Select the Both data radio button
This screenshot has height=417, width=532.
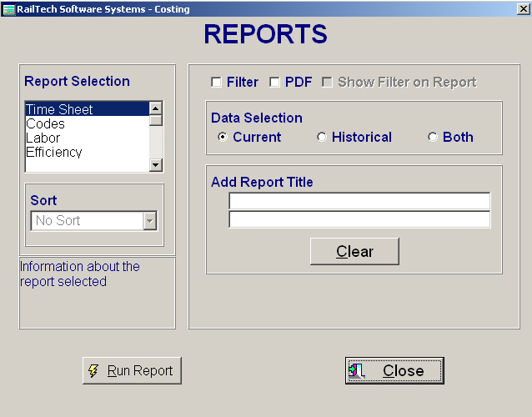click(x=432, y=138)
